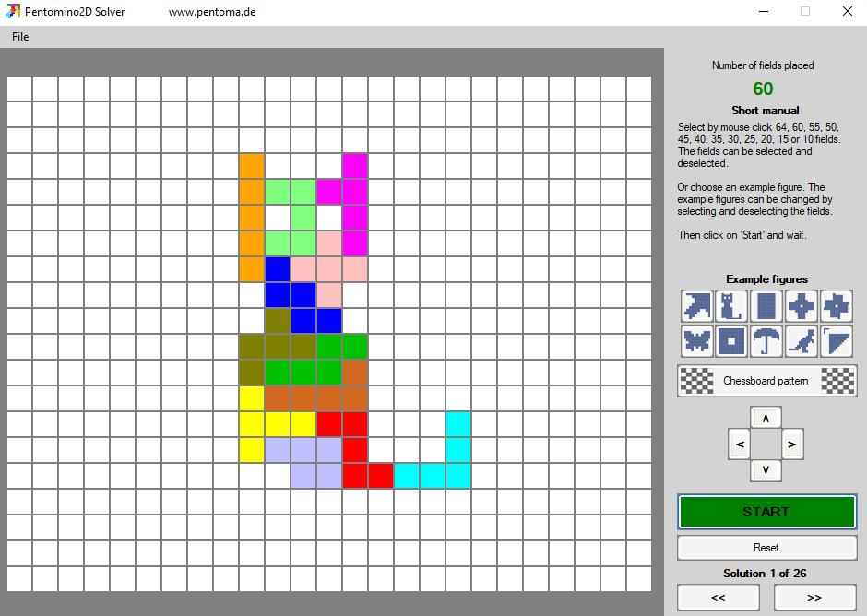This screenshot has height=616, width=867.
Task: Load the butterfly example figure
Action: coord(696,340)
